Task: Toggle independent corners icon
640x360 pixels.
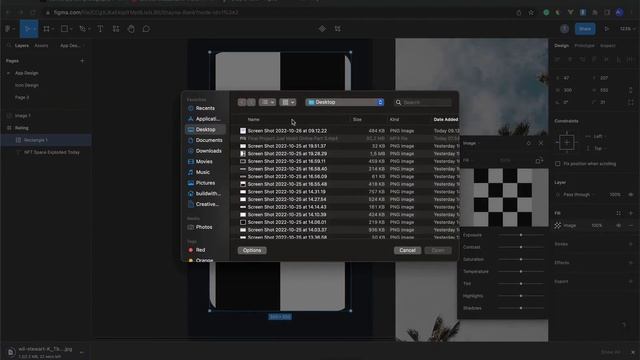Action: pos(631,102)
